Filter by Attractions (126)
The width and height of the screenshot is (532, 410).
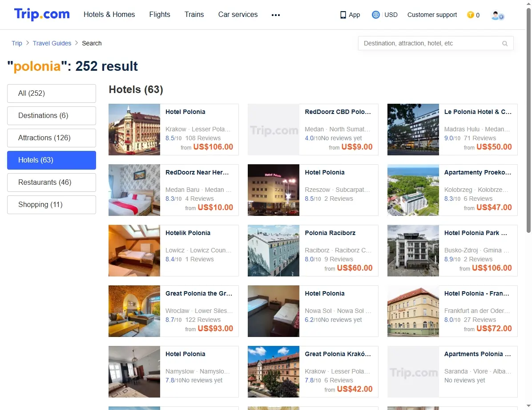pos(52,138)
